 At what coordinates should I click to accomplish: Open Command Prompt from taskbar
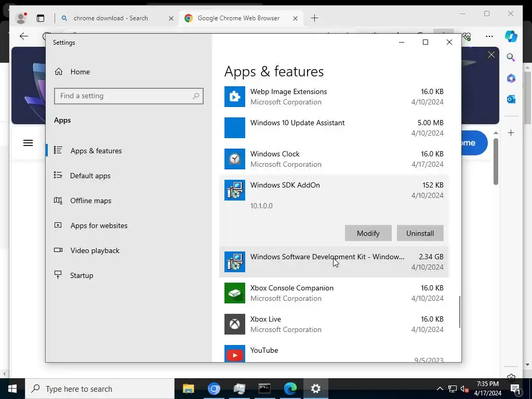click(x=264, y=389)
